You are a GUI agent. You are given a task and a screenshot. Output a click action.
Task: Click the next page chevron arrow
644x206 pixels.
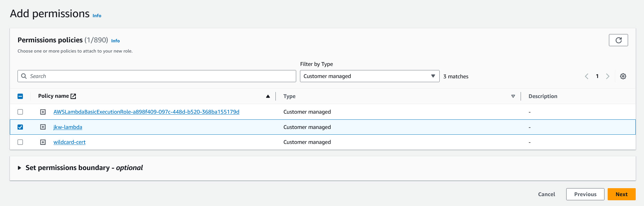pos(608,76)
